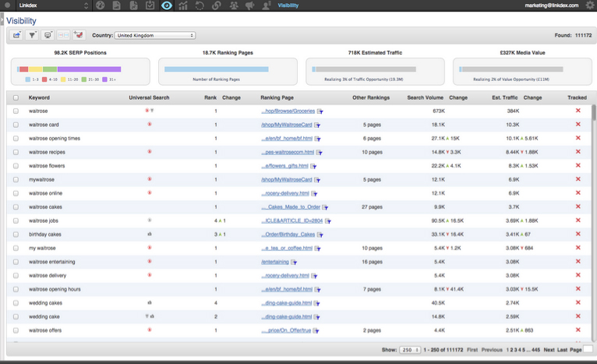The width and height of the screenshot is (597, 364).
Task: Sort by Keyword column header
Action: click(x=39, y=97)
